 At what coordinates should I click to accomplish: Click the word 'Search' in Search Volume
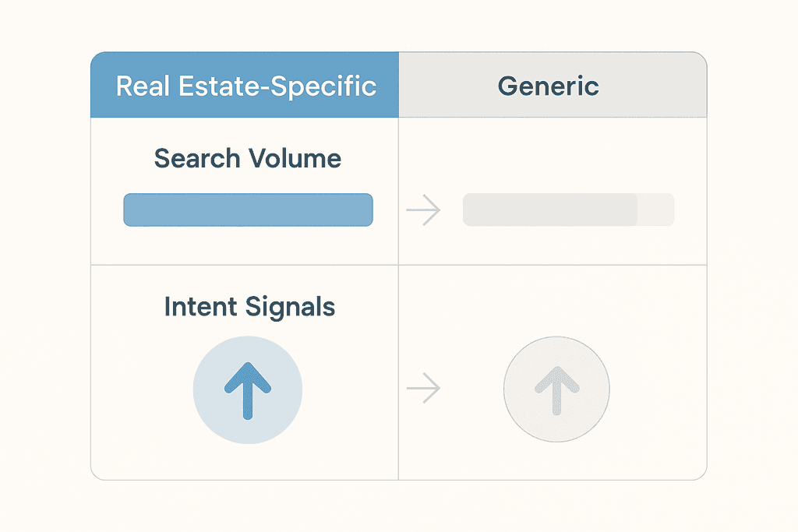[x=197, y=159]
